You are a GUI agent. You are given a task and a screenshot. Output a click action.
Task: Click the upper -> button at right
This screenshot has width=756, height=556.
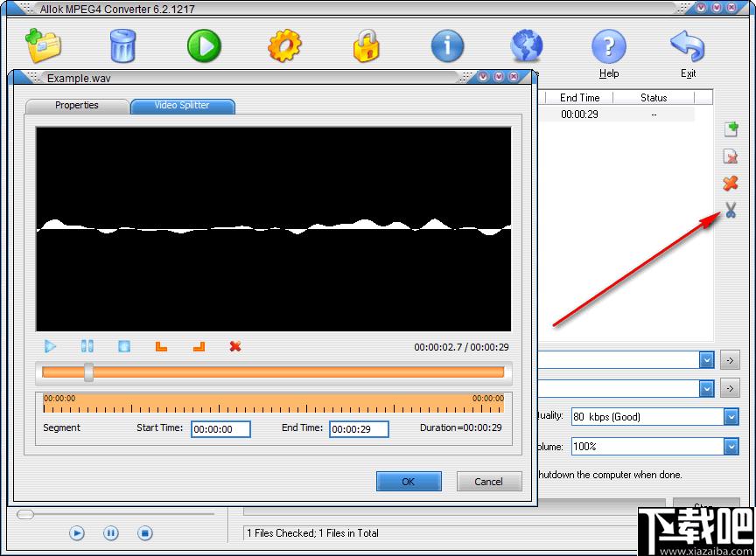[730, 360]
